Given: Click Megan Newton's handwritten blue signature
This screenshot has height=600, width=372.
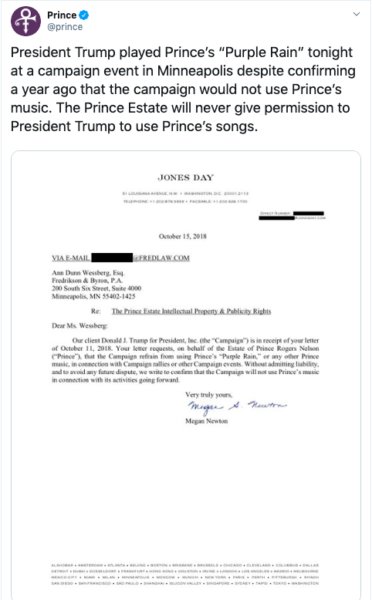Looking at the screenshot, I should 237,408.
